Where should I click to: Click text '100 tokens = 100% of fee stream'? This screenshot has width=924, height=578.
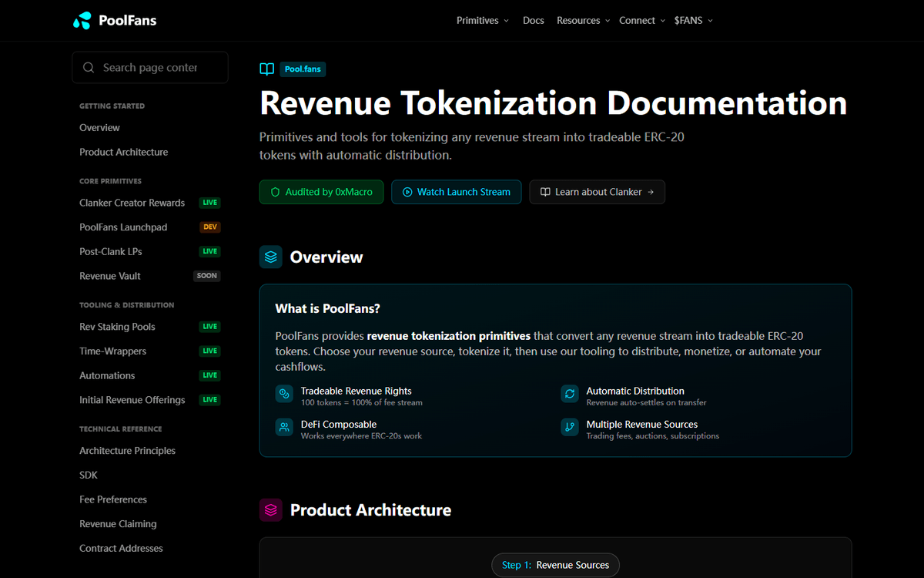(x=361, y=403)
